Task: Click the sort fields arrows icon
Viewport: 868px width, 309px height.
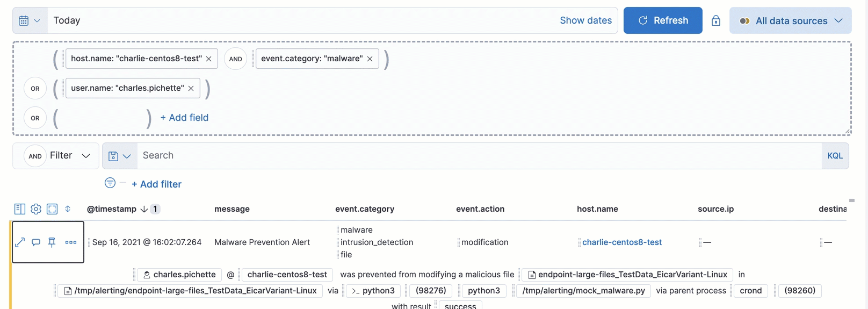Action: point(68,209)
